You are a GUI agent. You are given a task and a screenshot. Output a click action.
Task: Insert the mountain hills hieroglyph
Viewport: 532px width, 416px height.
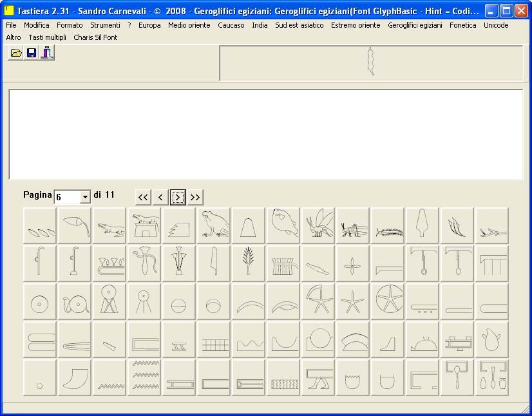pyautogui.click(x=249, y=339)
